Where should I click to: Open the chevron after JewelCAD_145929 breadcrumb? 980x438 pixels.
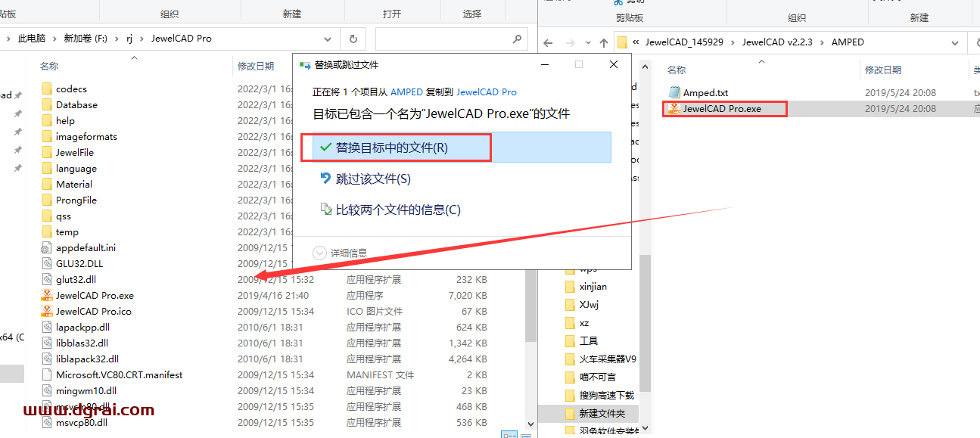[x=734, y=42]
